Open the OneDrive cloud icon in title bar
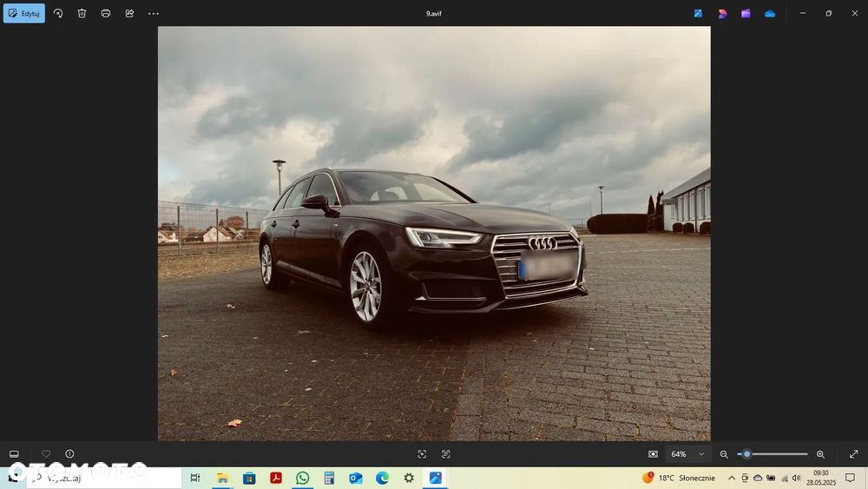 (770, 13)
